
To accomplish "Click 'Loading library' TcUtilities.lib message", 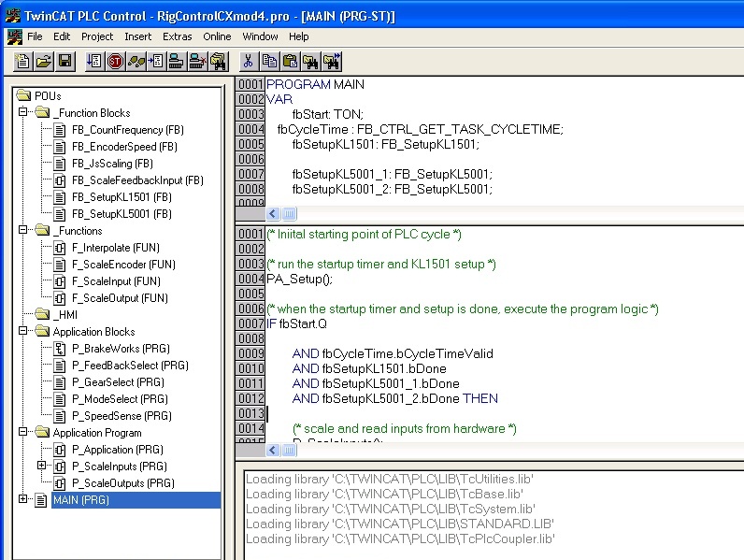I will (x=390, y=480).
